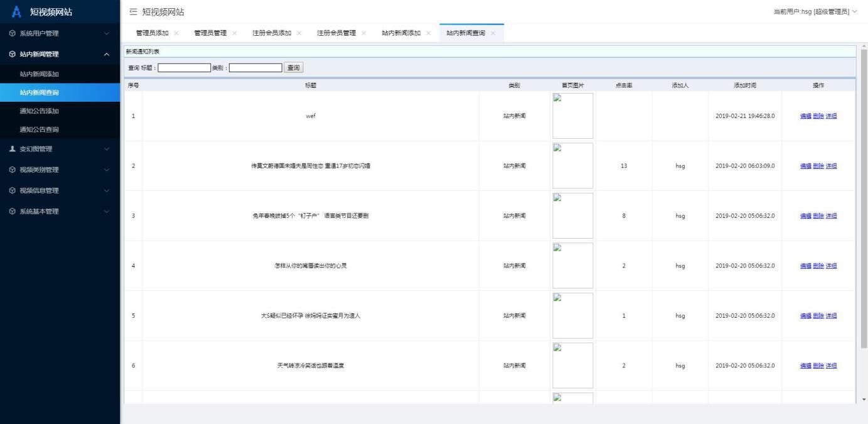This screenshot has width=868, height=424.
Task: Close the 注册会员管理 tab
Action: click(364, 33)
